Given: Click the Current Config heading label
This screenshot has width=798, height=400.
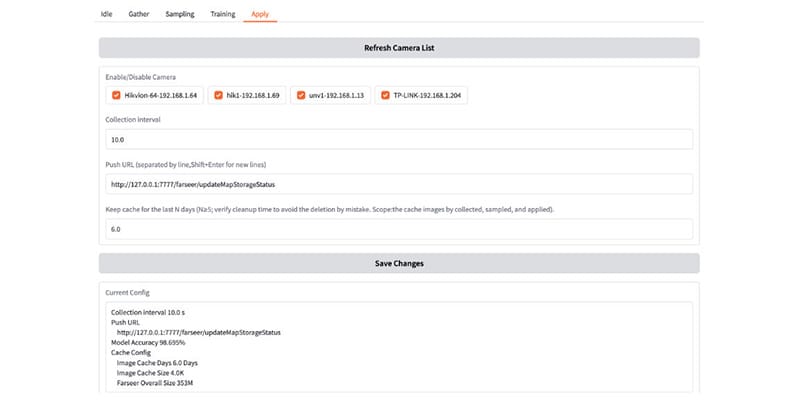Looking at the screenshot, I should coord(126,292).
